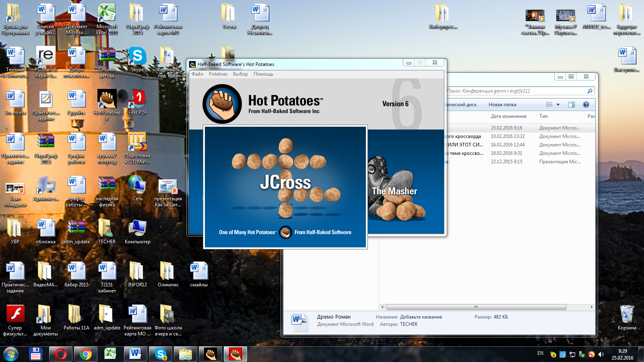Click the volume icon in system tray
The width and height of the screenshot is (644, 362).
(601, 354)
